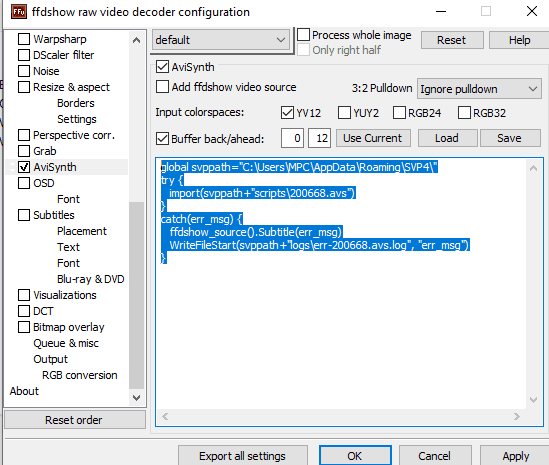Image resolution: width=549 pixels, height=465 pixels.
Task: Click the filter list scroll-down arrow
Action: coord(137,398)
